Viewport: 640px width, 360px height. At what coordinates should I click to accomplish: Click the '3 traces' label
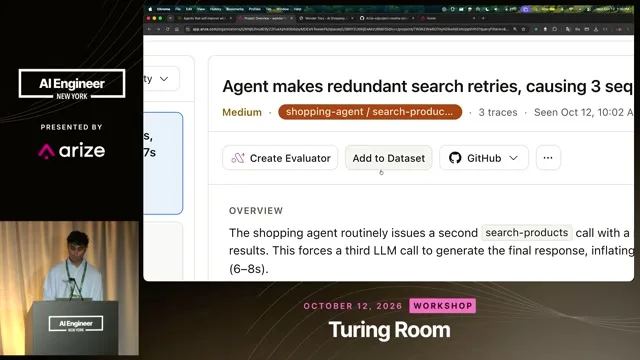point(498,112)
